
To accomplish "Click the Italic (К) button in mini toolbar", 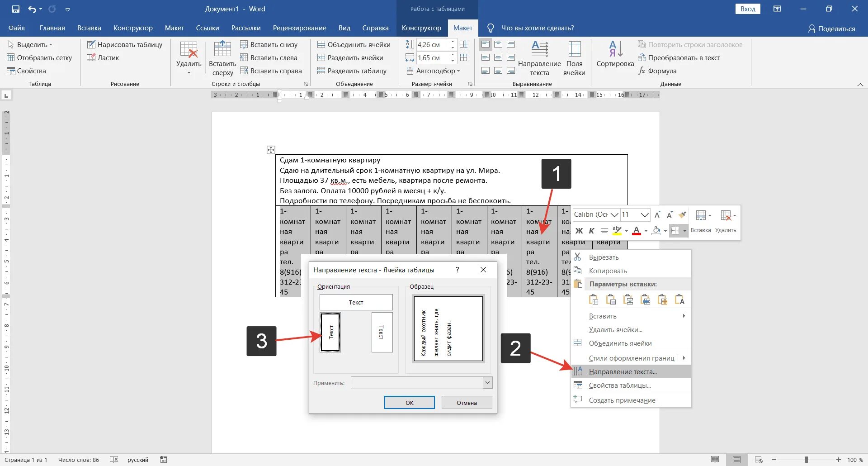I will click(x=591, y=231).
